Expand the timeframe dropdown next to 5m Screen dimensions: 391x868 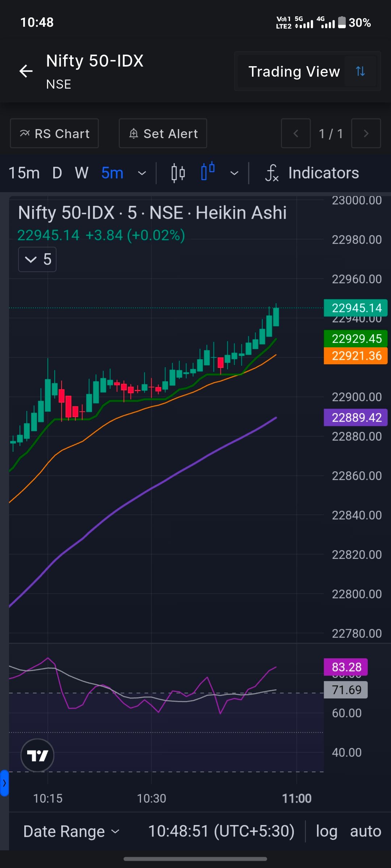click(x=142, y=173)
